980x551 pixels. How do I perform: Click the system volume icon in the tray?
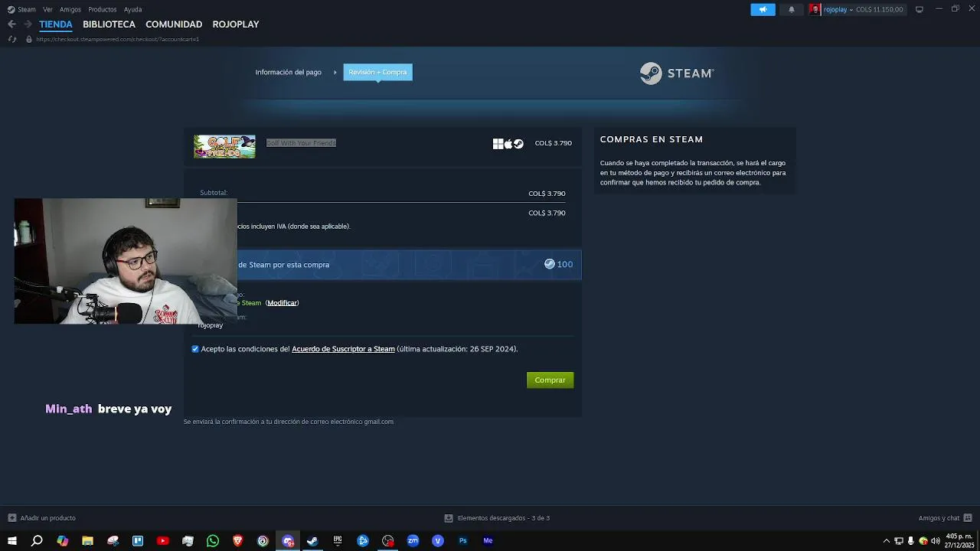click(x=936, y=541)
